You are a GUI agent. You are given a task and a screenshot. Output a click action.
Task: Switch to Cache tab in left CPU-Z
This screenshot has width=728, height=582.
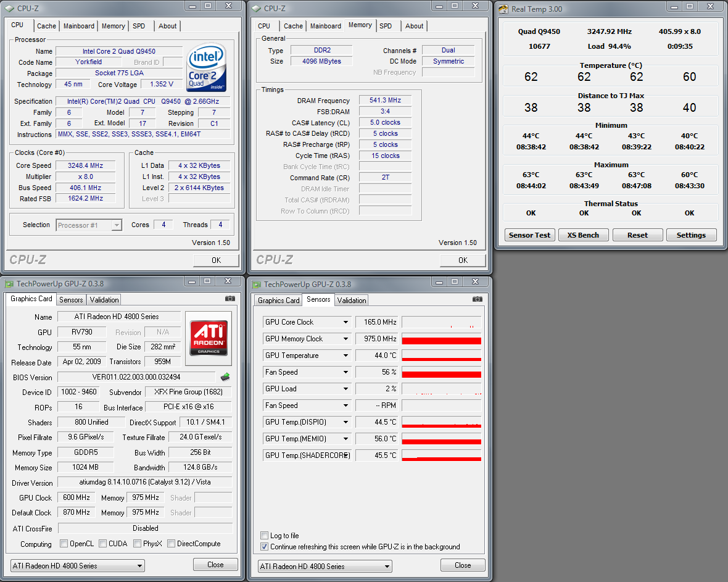point(46,26)
